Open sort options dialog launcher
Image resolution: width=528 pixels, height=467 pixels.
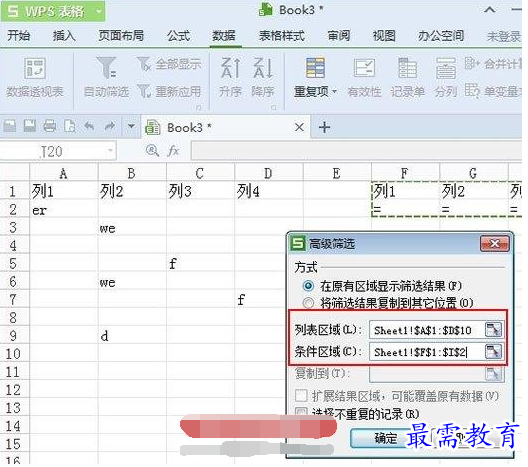tap(273, 108)
